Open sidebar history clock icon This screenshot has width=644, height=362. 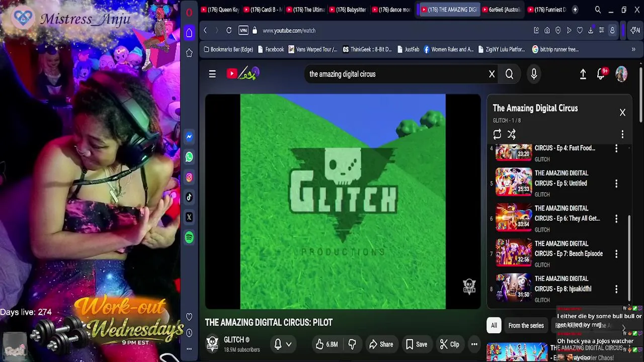tap(189, 333)
